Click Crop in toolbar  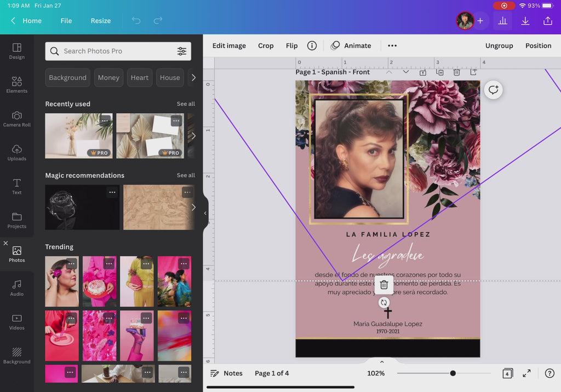[x=266, y=45]
